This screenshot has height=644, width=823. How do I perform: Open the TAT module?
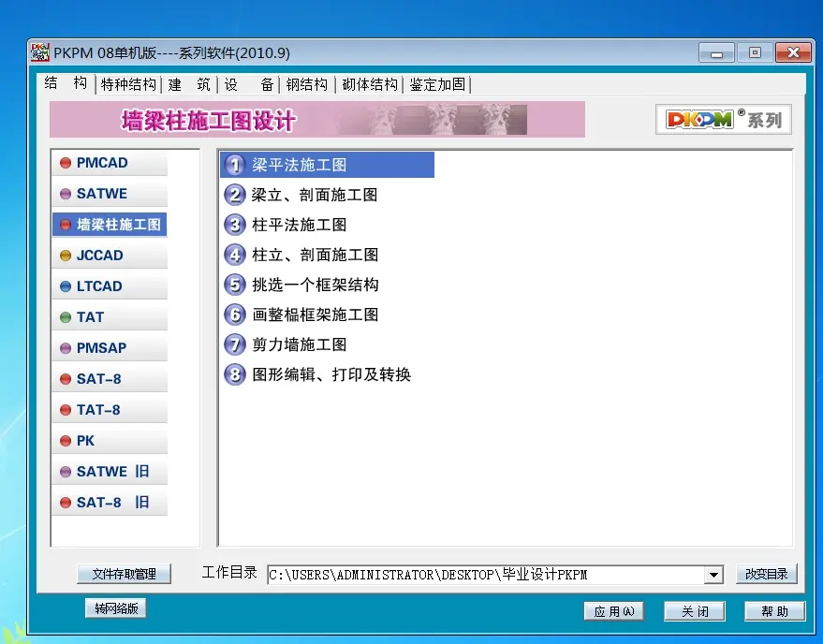pyautogui.click(x=110, y=317)
